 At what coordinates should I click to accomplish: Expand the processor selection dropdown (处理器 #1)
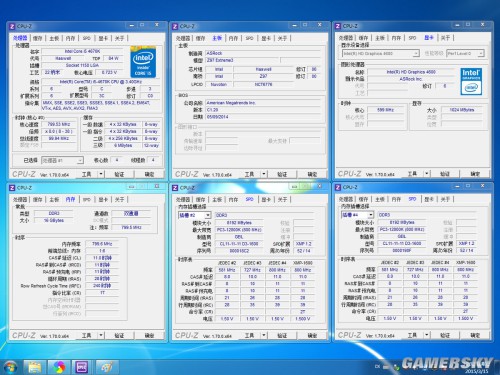point(80,161)
